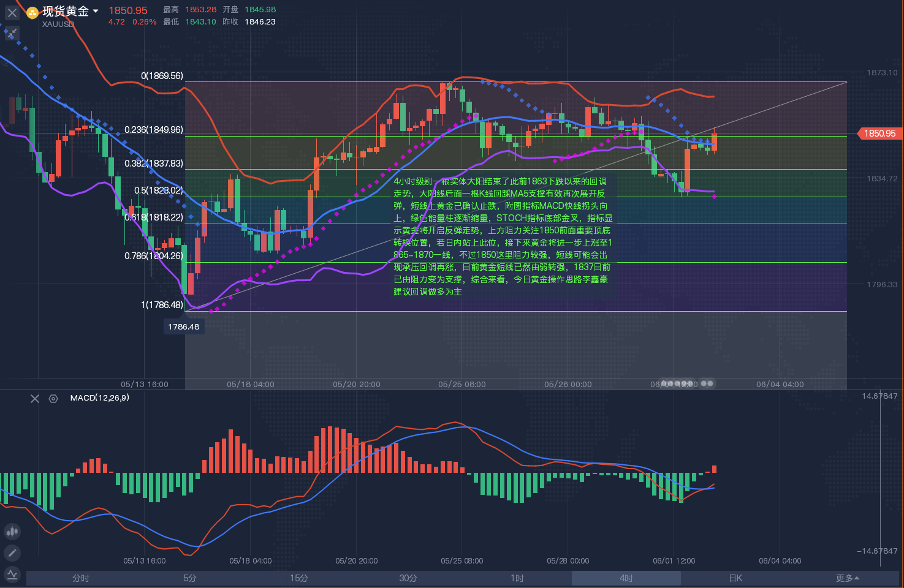Click the candlestick chart type icon
The height and width of the screenshot is (588, 904).
tap(12, 532)
